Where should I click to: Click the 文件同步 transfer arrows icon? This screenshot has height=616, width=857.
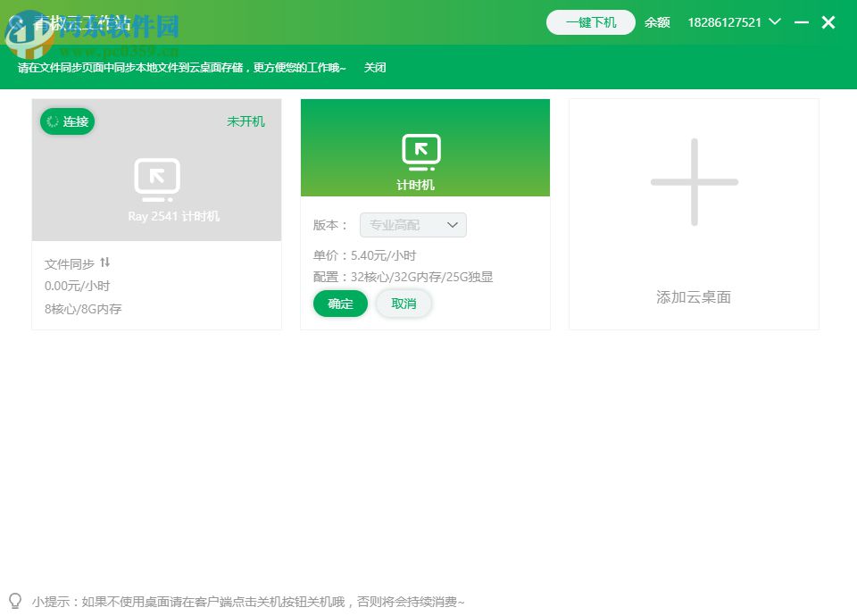105,262
